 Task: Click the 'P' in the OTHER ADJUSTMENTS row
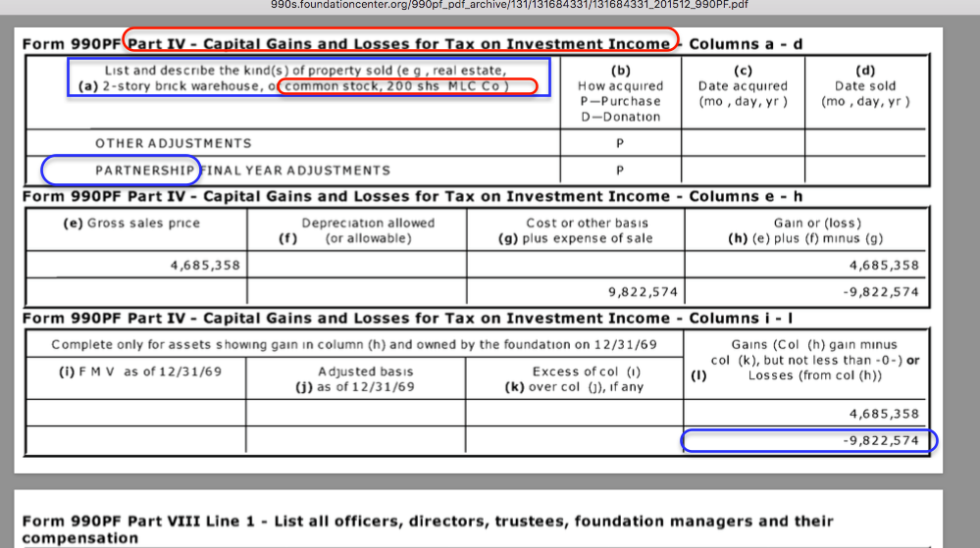[x=620, y=143]
